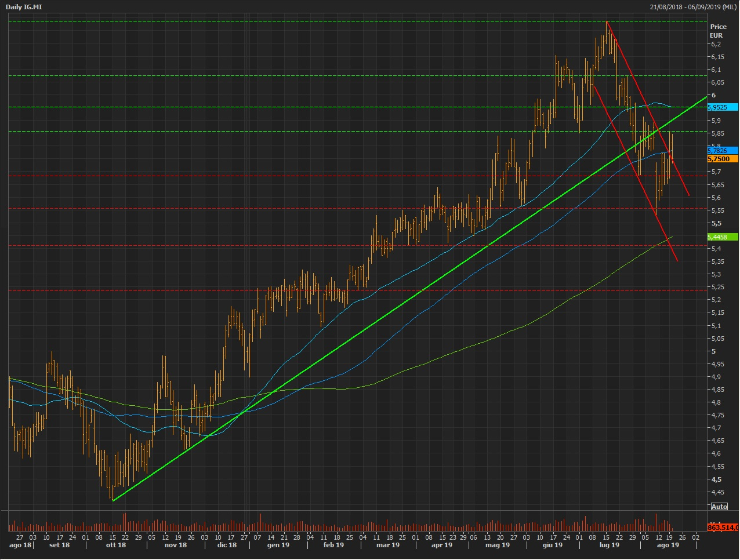The image size is (740, 560).
Task: Click the 'mag 19' month label
Action: (497, 545)
